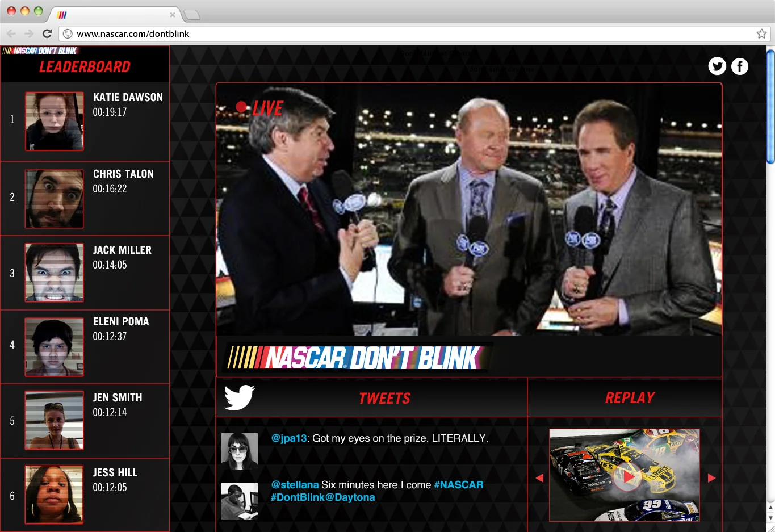
Task: Click the LIVE indicator
Action: [259, 108]
